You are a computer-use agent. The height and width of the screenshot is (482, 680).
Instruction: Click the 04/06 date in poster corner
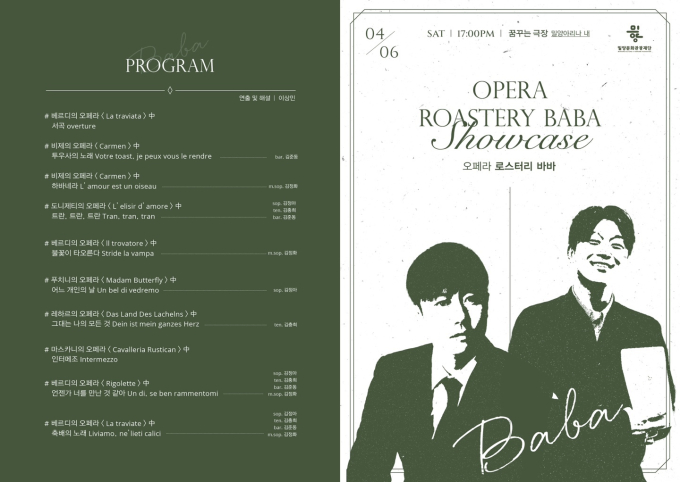click(382, 43)
